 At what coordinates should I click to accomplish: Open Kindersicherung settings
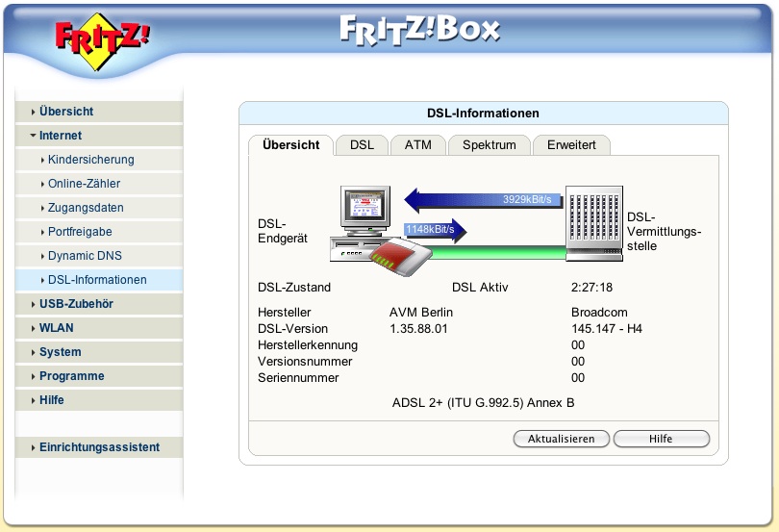coord(99,160)
